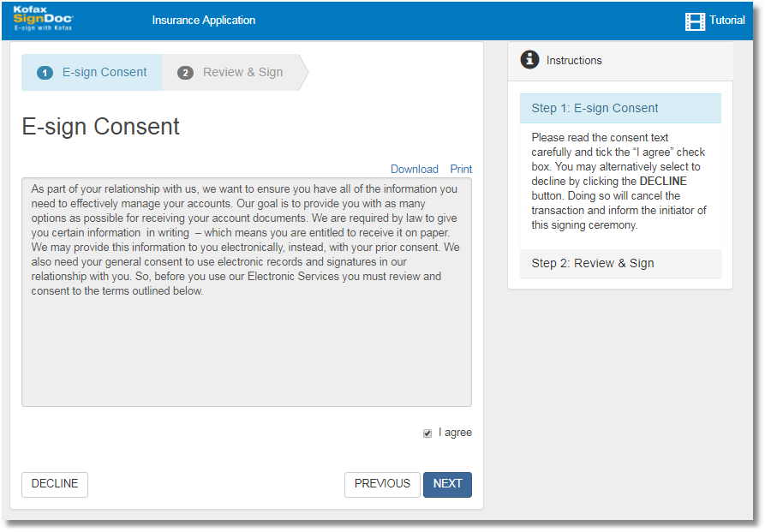Viewport: 765px width, 532px height.
Task: Tick the I agree checkbox
Action: tap(427, 433)
